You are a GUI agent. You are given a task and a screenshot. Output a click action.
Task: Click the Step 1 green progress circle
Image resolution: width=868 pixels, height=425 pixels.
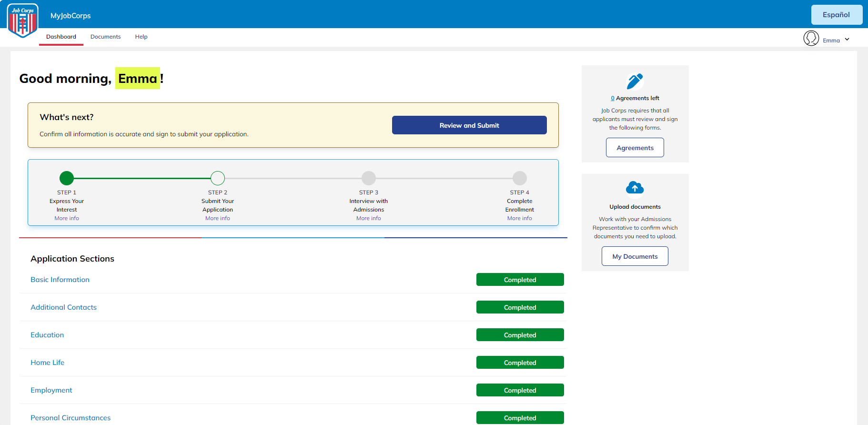point(67,178)
